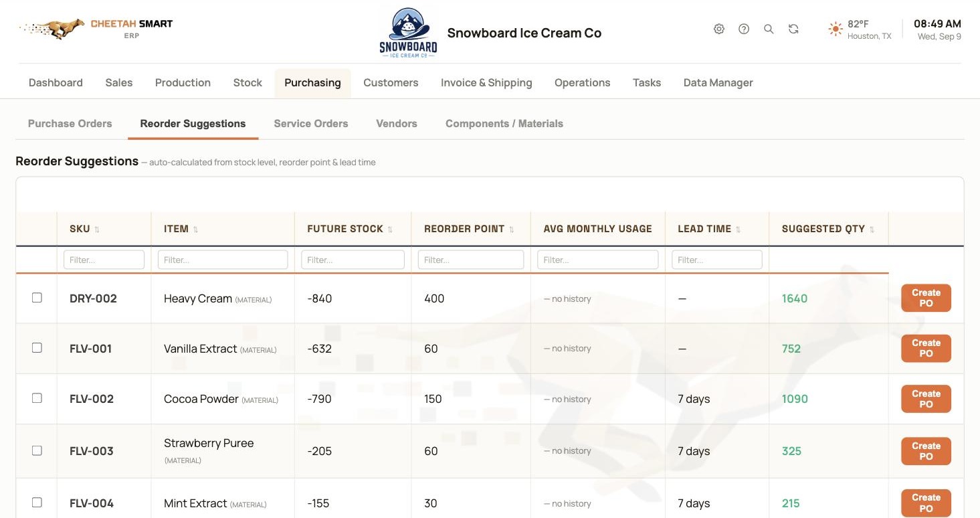Sort by SUGGESTED QTY column arrows
This screenshot has height=518, width=980.
point(872,230)
